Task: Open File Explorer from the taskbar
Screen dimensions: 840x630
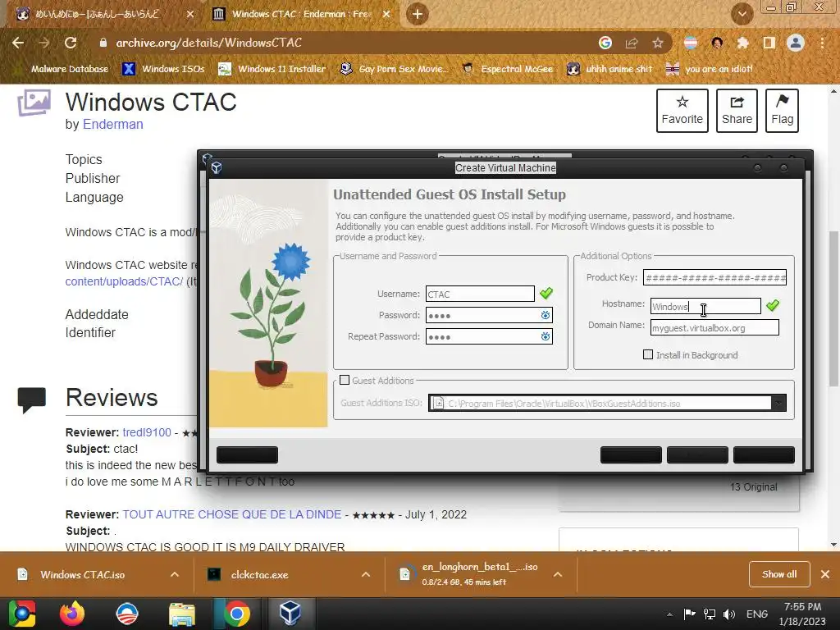Action: point(182,614)
